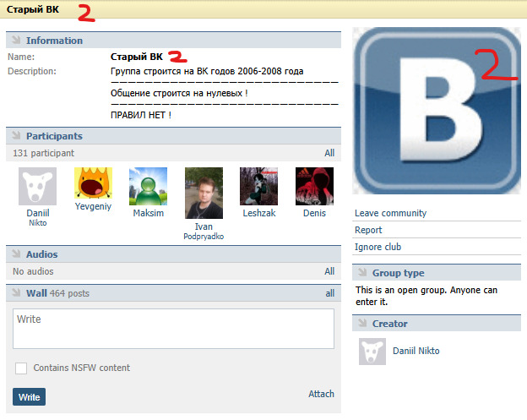Click the ПРАВИЛ НЕТ ! description line
This screenshot has width=527, height=420.
click(x=141, y=115)
